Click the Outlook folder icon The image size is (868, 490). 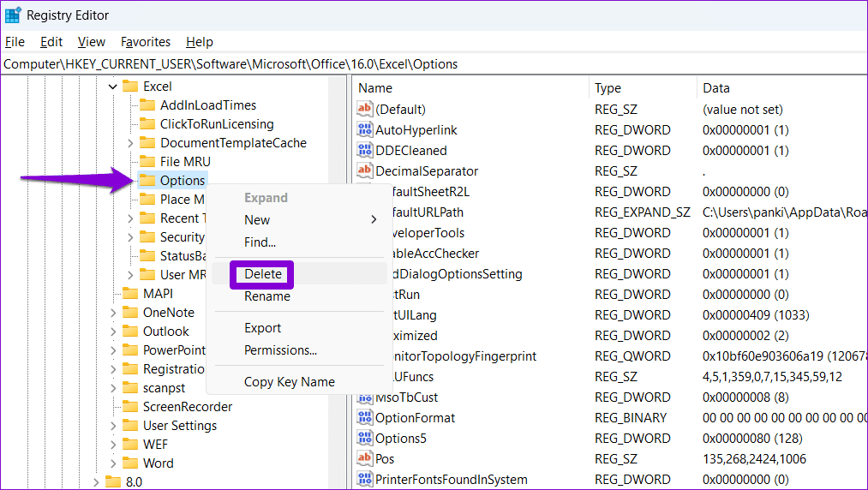[130, 332]
